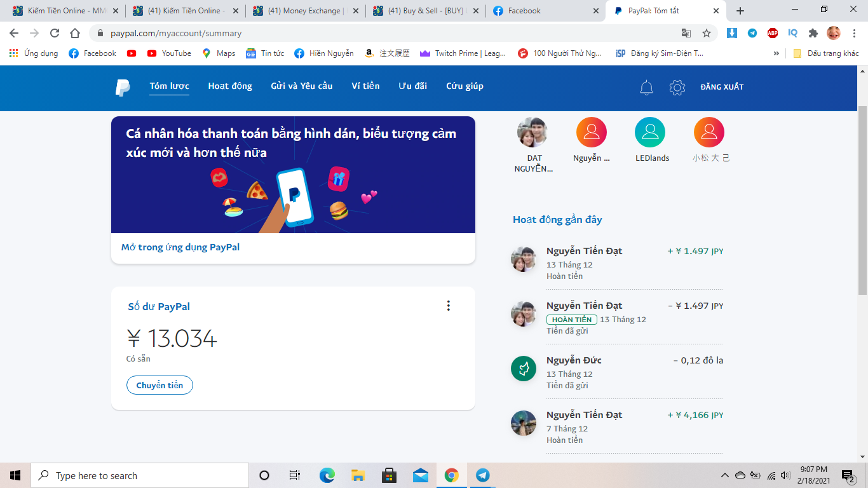Open account settings gear icon
The height and width of the screenshot is (488, 868).
[677, 88]
